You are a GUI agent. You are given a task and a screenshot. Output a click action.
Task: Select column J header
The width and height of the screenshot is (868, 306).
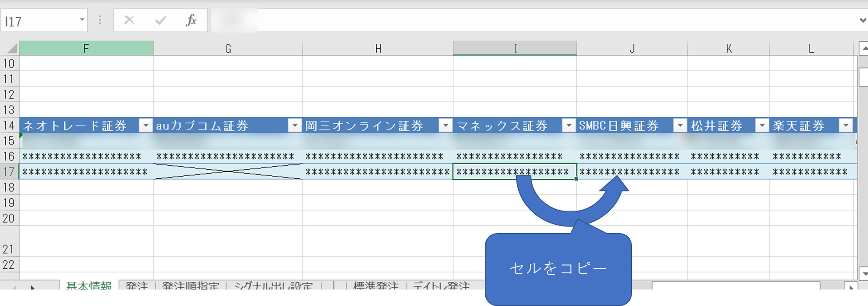(x=632, y=48)
